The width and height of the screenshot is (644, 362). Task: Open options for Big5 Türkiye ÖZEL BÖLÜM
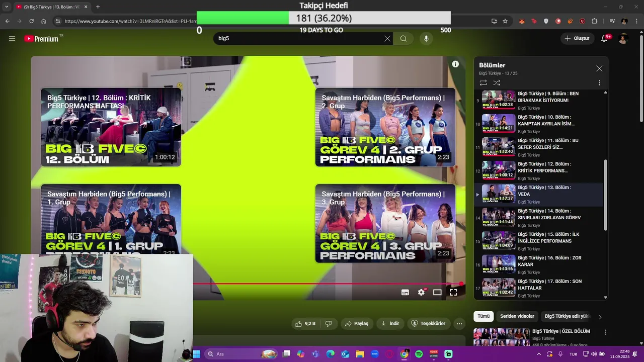606,332
